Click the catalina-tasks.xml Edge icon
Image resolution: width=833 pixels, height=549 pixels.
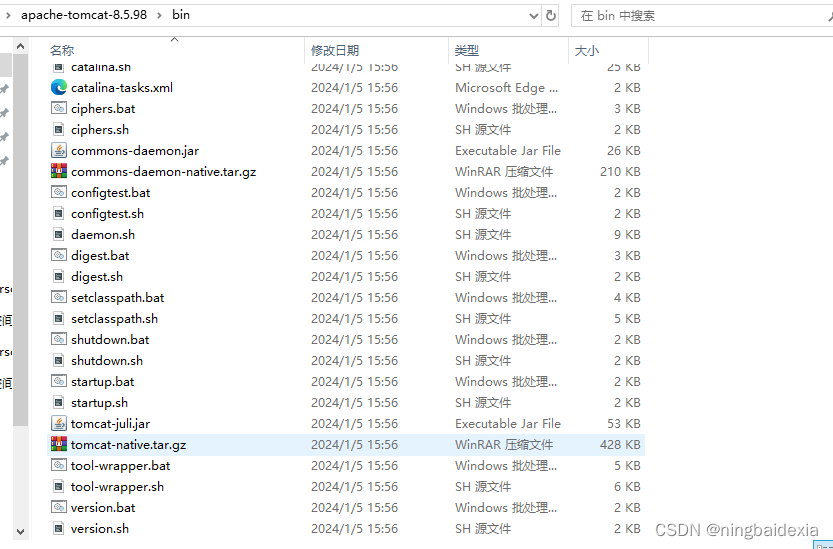(58, 87)
